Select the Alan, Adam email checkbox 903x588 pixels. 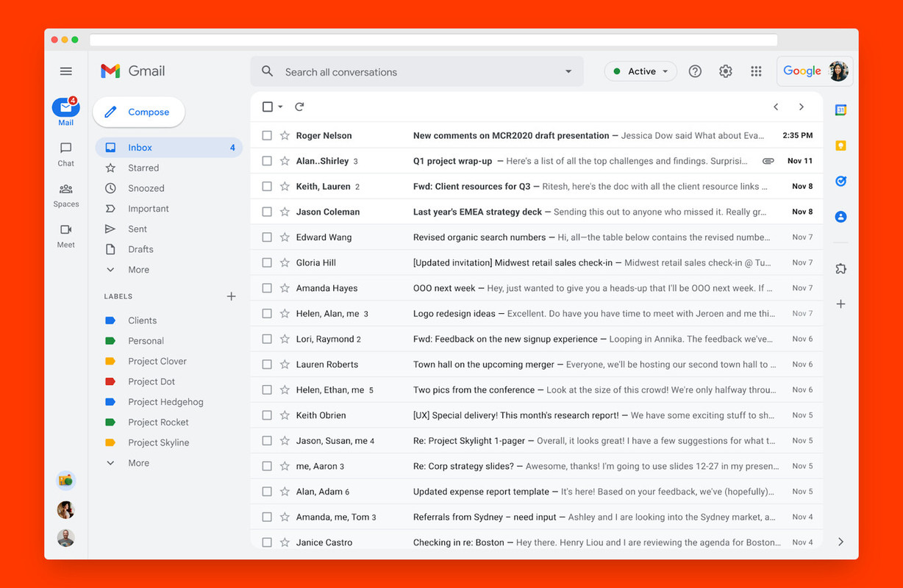tap(267, 492)
